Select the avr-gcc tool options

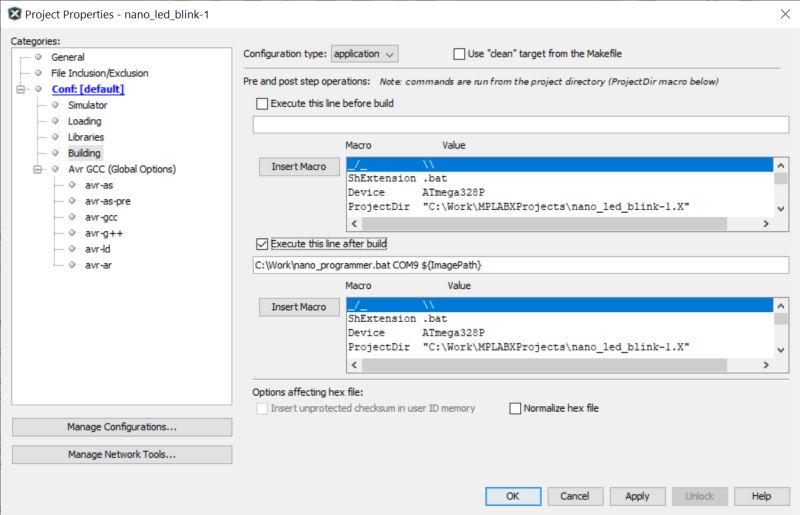tap(101, 217)
